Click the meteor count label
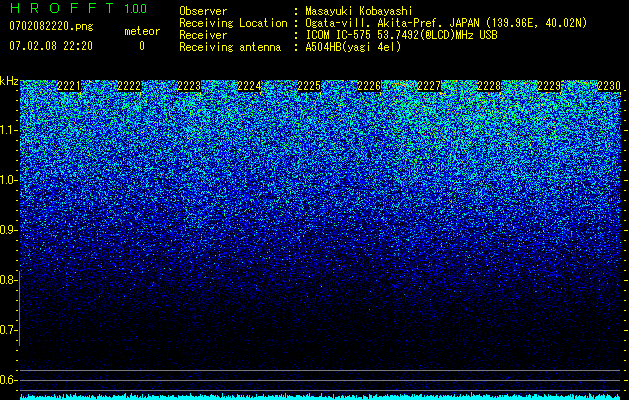The height and width of the screenshot is (400, 629). click(x=142, y=31)
